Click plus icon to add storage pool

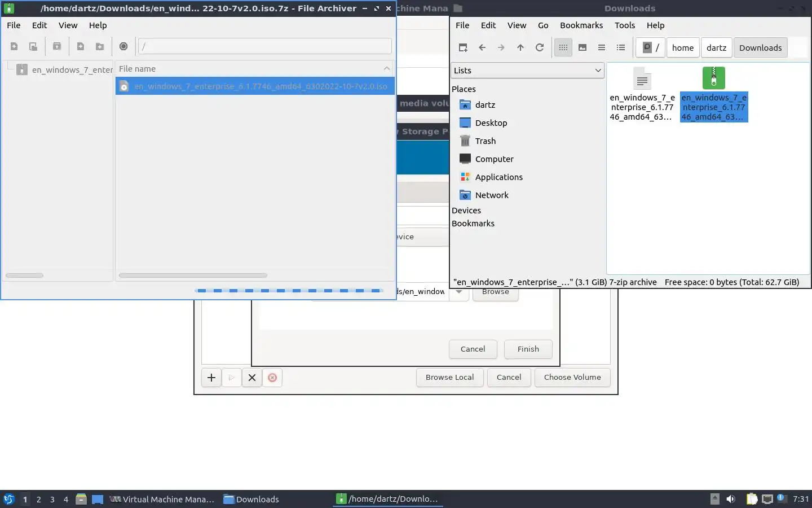(211, 378)
